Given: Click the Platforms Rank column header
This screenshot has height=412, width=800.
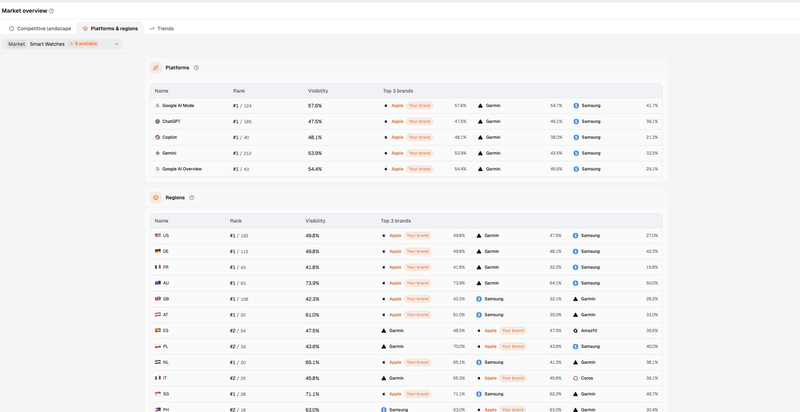Looking at the screenshot, I should (239, 91).
